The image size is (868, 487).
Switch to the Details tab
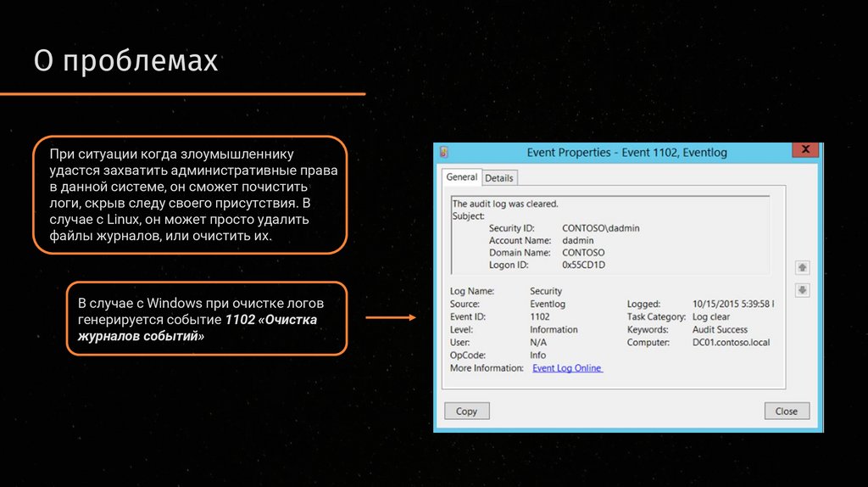tap(499, 178)
